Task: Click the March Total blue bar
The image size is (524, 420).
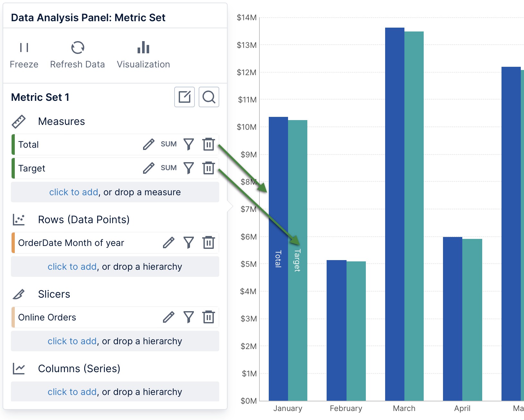Action: (x=394, y=225)
